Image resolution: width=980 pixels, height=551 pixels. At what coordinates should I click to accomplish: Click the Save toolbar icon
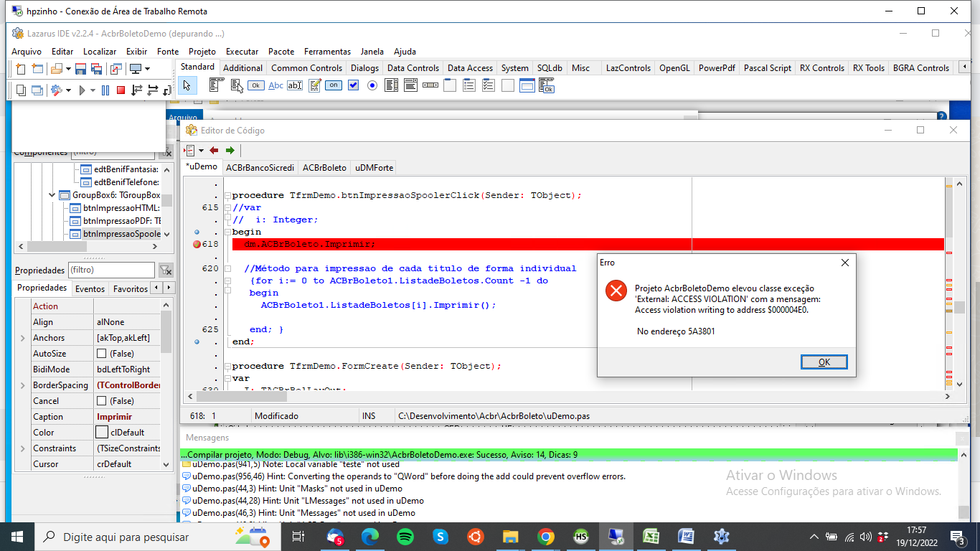(x=81, y=69)
